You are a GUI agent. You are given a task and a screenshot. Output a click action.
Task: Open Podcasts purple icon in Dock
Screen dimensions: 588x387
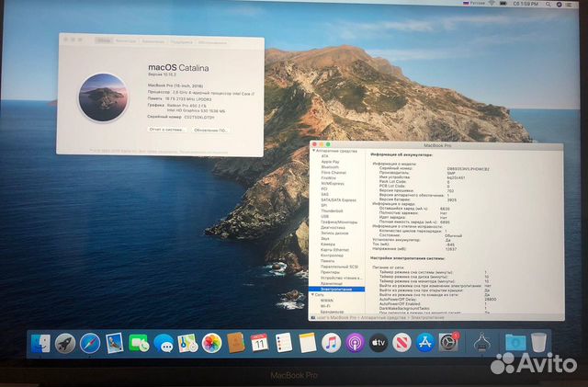(355, 343)
